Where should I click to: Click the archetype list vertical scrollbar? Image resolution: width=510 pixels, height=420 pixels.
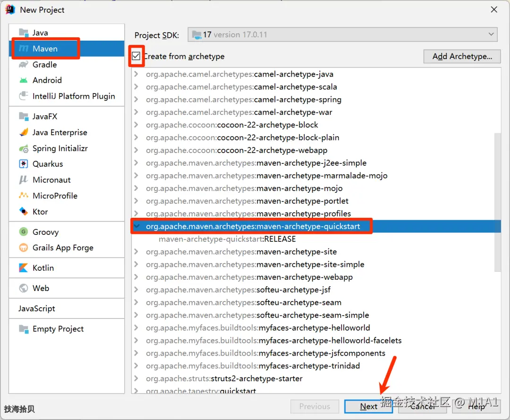497,202
